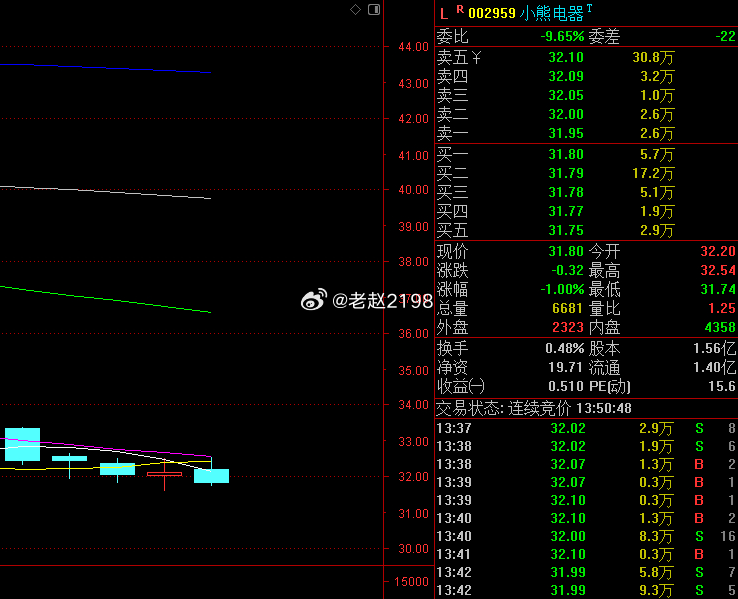Click 内盘 value 4358
The height and width of the screenshot is (599, 738).
coord(720,327)
